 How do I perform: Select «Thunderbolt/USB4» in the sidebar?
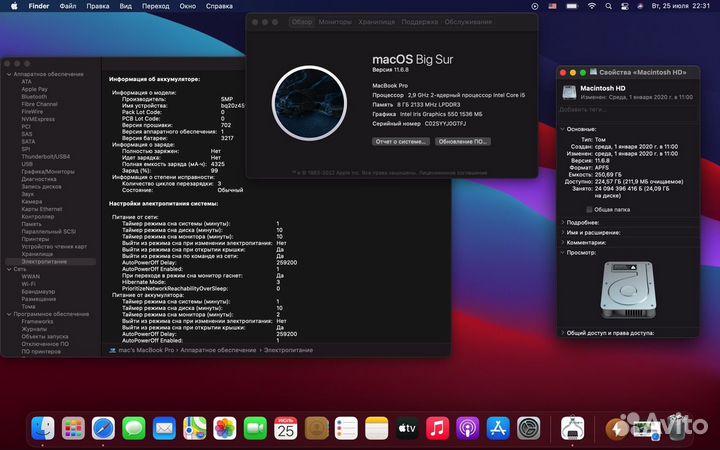[x=45, y=156]
